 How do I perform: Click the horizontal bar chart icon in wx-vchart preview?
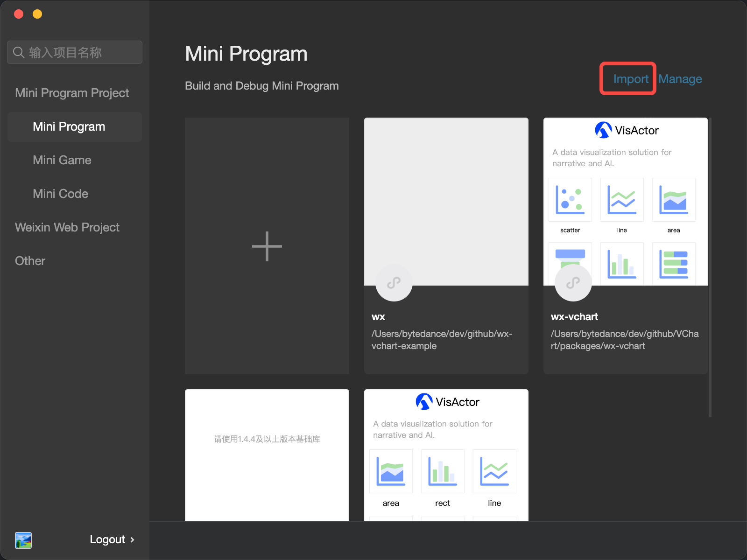tap(674, 264)
